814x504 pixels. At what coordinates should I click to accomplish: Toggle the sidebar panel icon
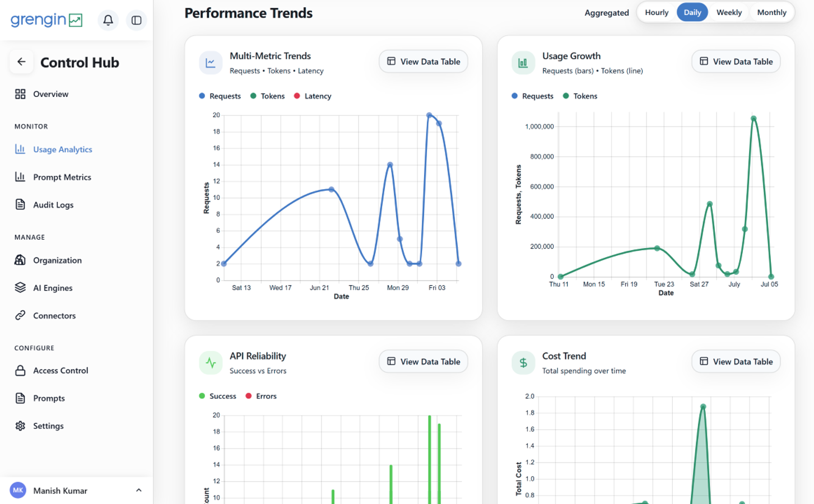click(136, 20)
